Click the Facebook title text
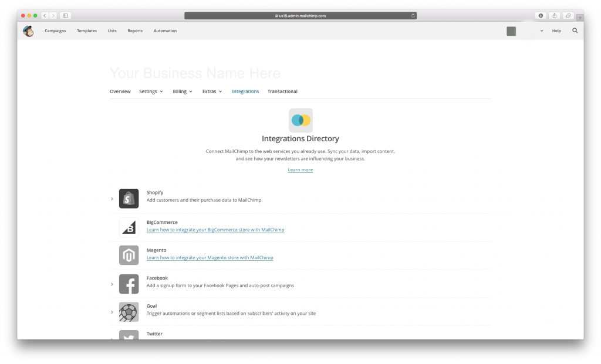601x364 pixels. (x=157, y=278)
